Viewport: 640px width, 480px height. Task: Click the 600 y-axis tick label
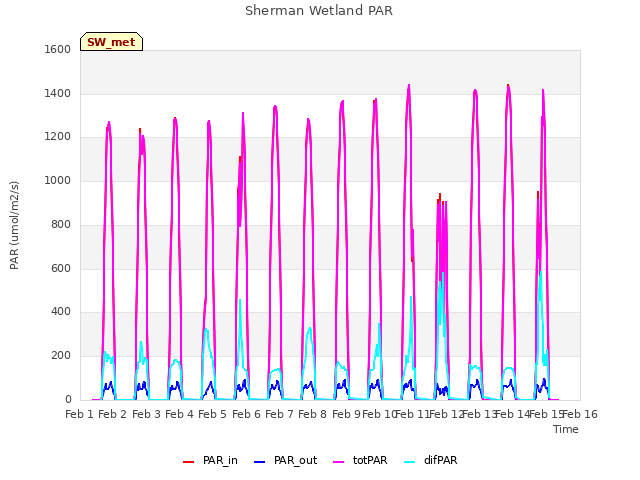click(x=61, y=268)
